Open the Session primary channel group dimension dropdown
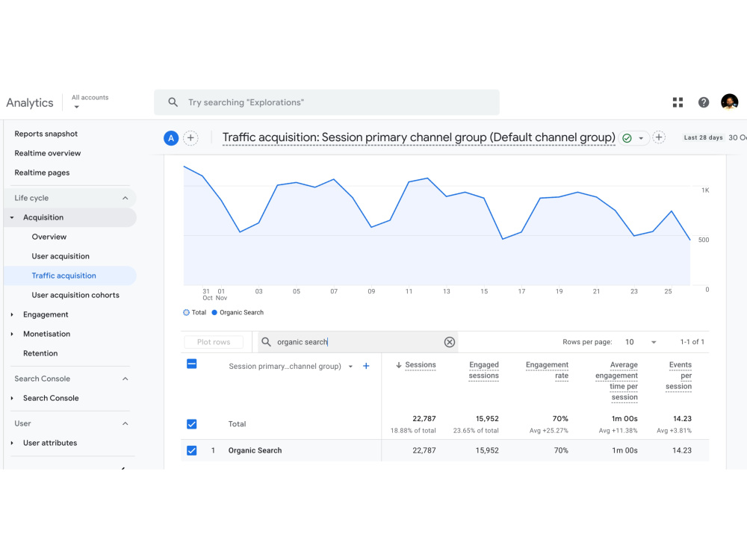The image size is (747, 560). 350,366
